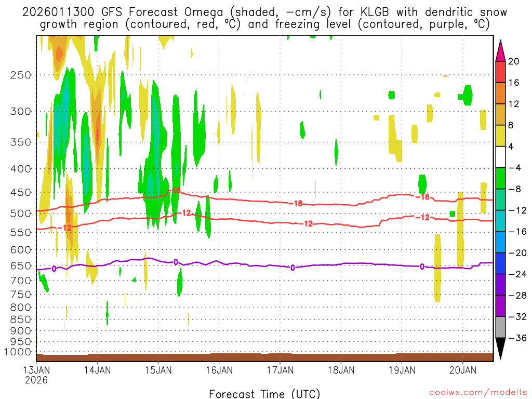Click the colorbar value 4
This screenshot has height=399, width=532.
coord(511,147)
